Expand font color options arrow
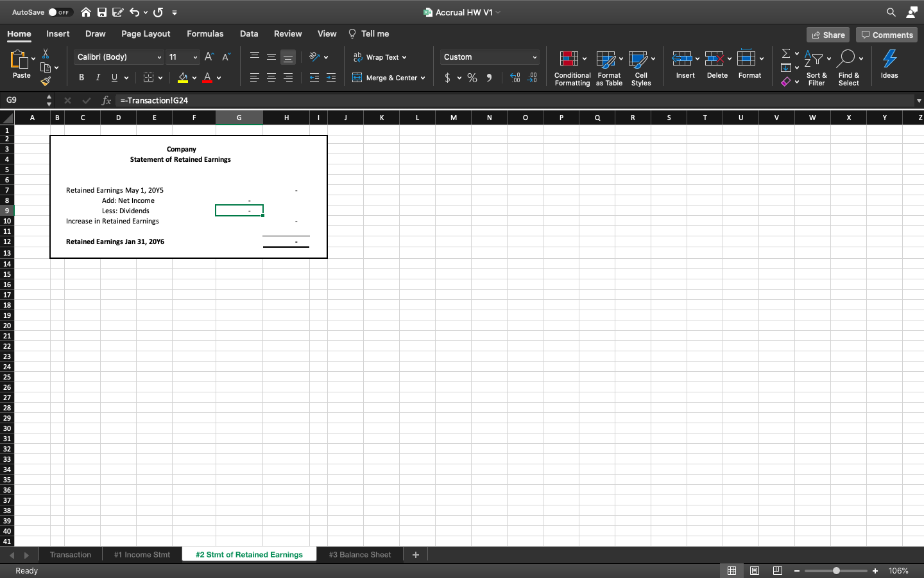The width and height of the screenshot is (924, 578). click(219, 78)
